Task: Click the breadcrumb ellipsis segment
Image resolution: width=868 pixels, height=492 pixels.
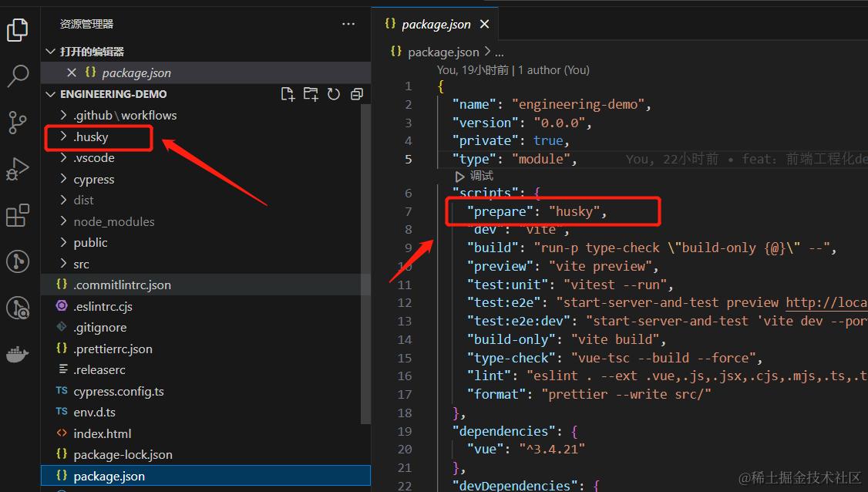Action: [x=500, y=53]
